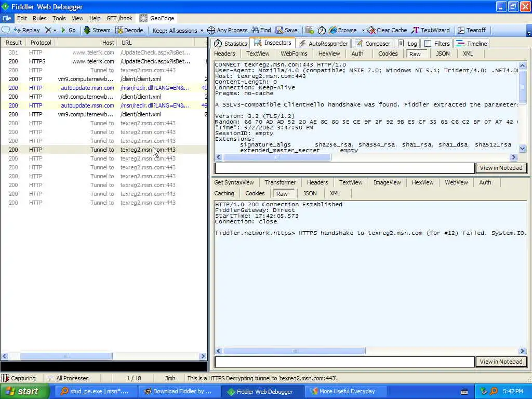Replay the selected session
The image size is (532, 399).
pyautogui.click(x=27, y=30)
